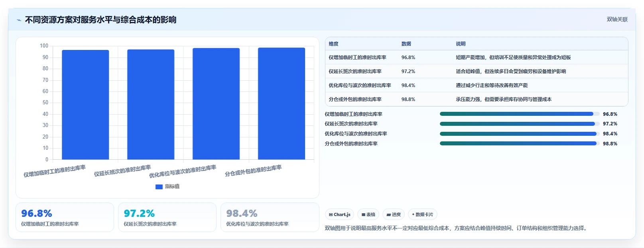Click the 98.8% value in the table

[408, 99]
